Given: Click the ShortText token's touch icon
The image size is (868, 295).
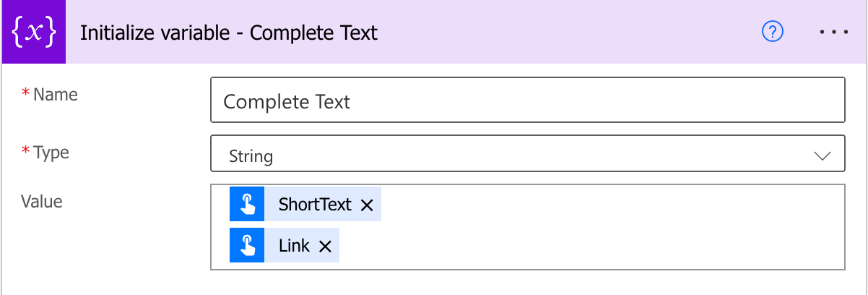Looking at the screenshot, I should (247, 205).
